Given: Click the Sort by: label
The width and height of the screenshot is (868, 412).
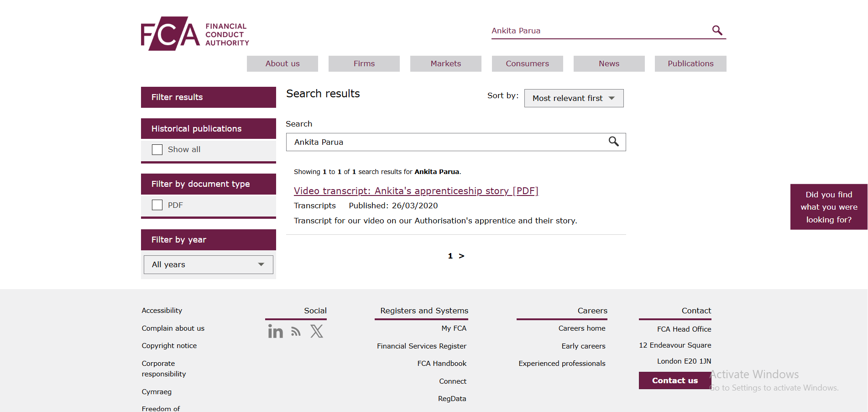Looking at the screenshot, I should pos(503,95).
